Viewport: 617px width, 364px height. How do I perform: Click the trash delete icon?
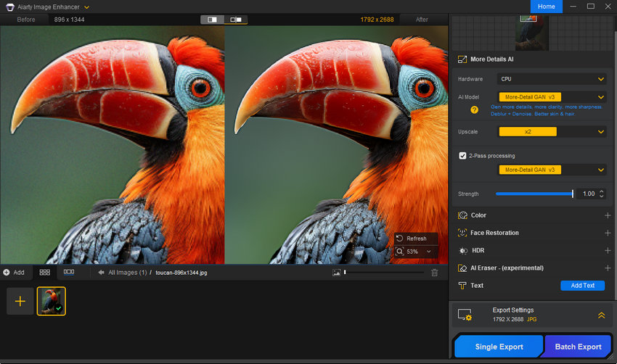coord(434,273)
